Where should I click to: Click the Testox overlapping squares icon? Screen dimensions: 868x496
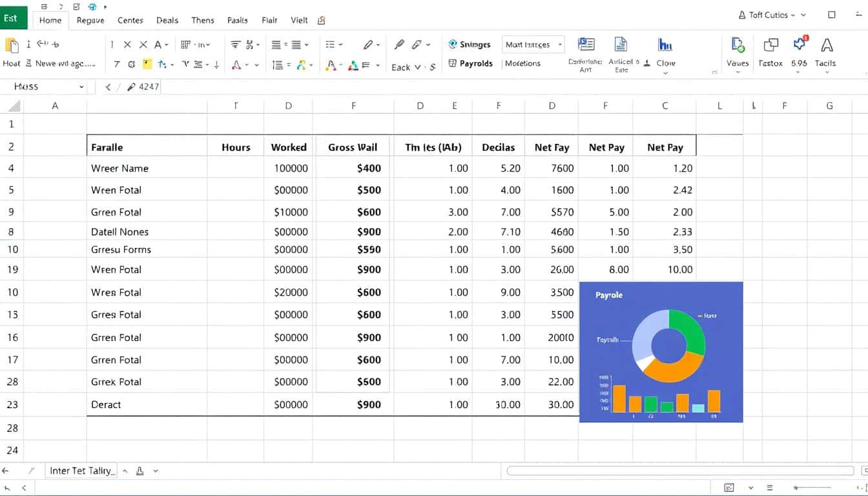coord(770,45)
